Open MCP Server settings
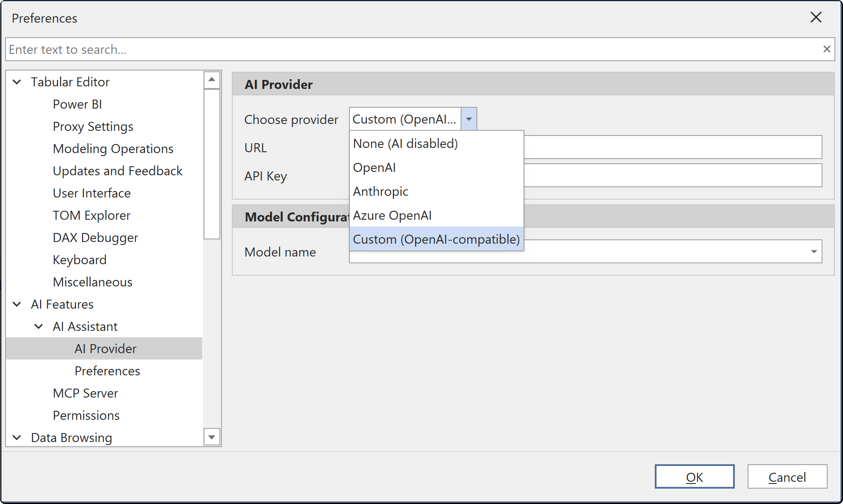Image resolution: width=843 pixels, height=504 pixels. [x=85, y=393]
